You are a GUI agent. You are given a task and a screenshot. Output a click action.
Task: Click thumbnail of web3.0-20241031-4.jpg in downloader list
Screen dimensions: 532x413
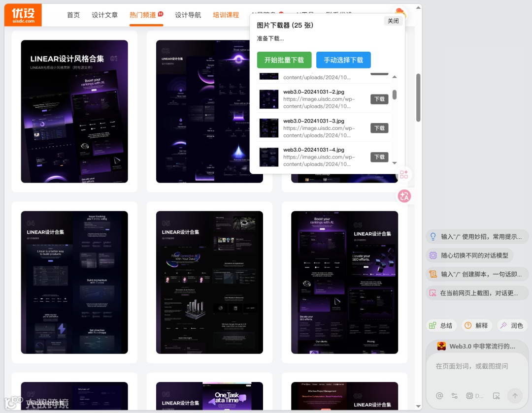[x=269, y=157]
